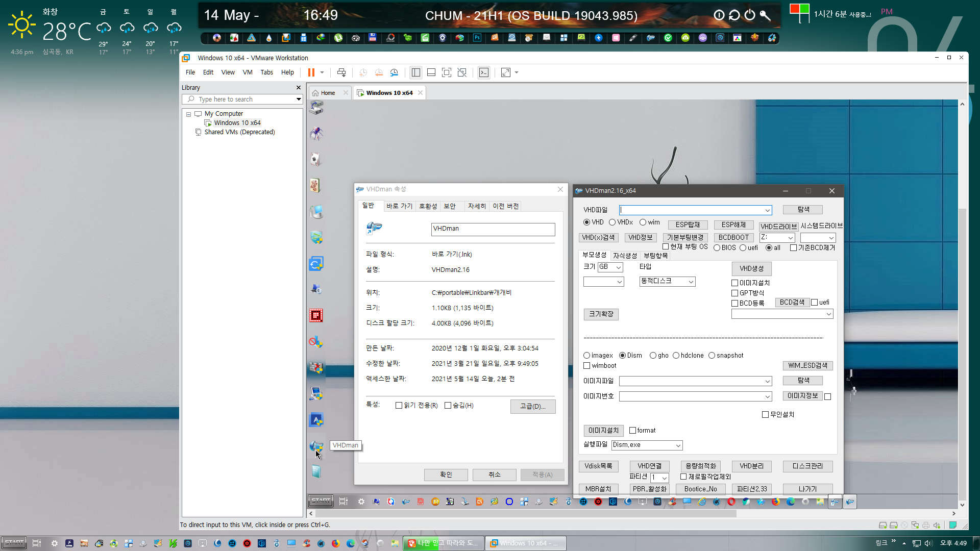Click the red chip icon in guest linkbar
980x551 pixels.
[x=316, y=315]
